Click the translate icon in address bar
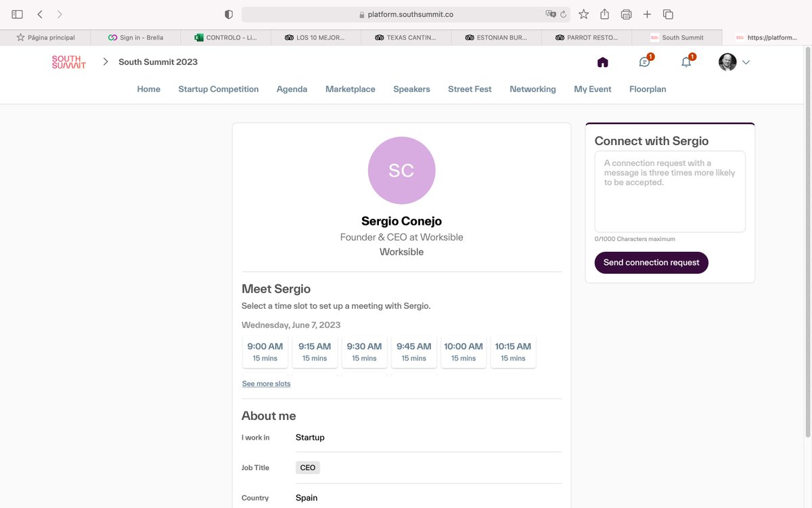The image size is (812, 508). [551, 14]
